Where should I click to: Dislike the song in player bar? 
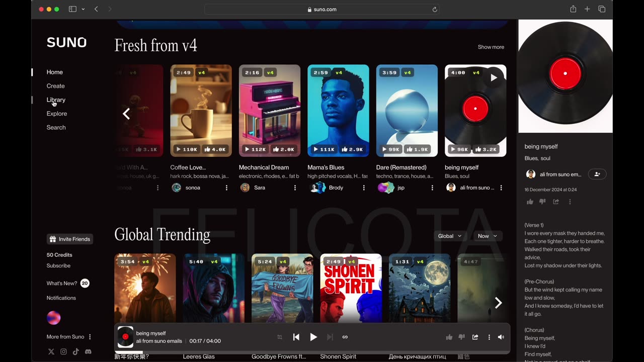tap(462, 337)
